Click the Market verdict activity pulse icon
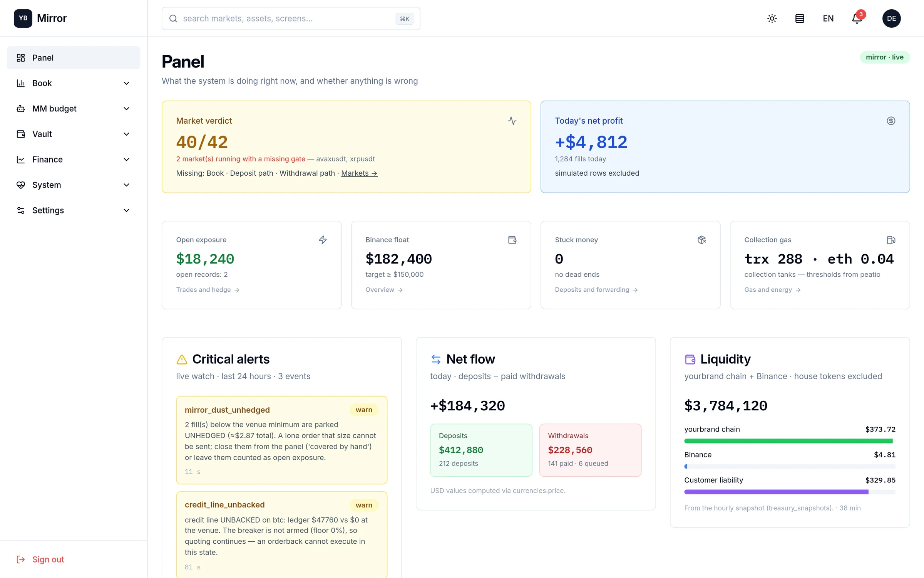924x578 pixels. (x=512, y=121)
